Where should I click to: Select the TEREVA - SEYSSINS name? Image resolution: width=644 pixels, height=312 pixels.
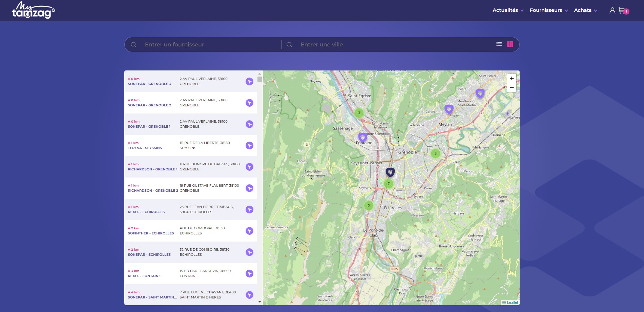pyautogui.click(x=145, y=148)
